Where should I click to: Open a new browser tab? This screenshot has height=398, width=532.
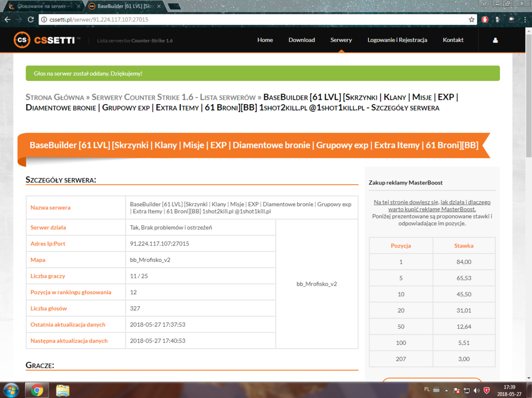[x=174, y=6]
